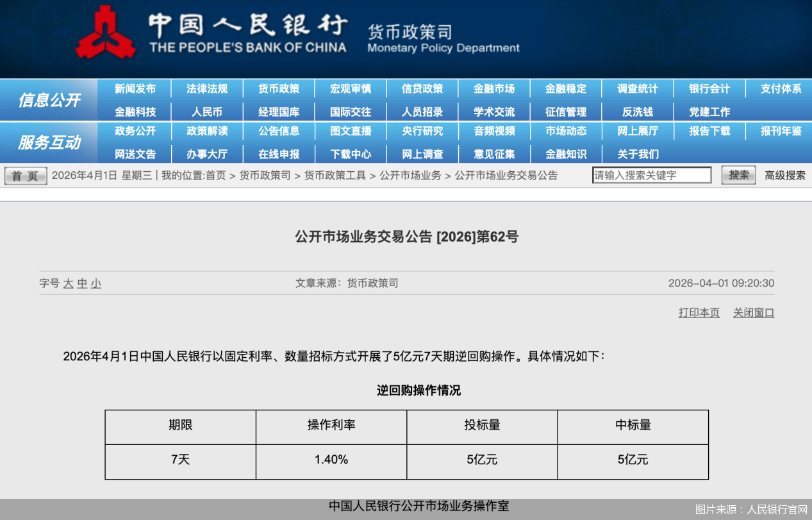This screenshot has width=812, height=520.
Task: Click inside the search keyword input field
Action: click(652, 174)
